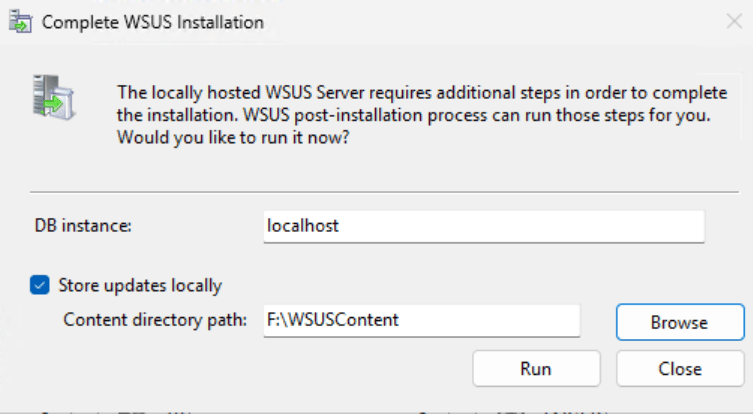
Task: Click the "DB instance:" label
Action: point(83,226)
